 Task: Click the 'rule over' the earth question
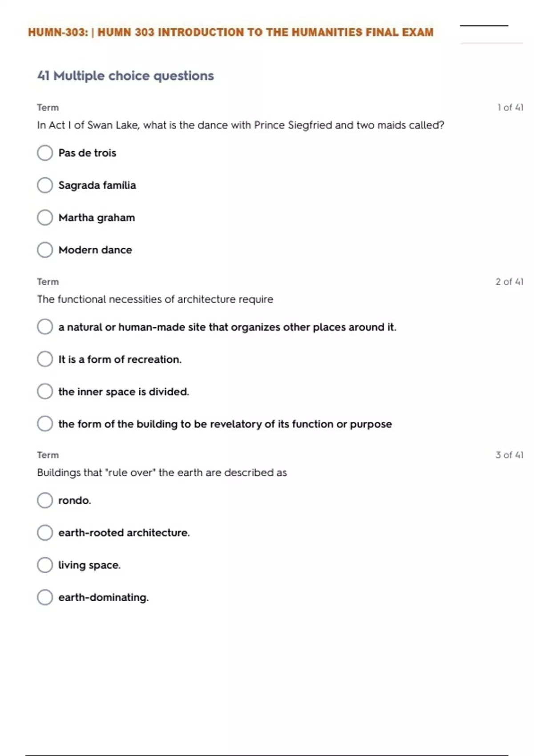tap(162, 473)
